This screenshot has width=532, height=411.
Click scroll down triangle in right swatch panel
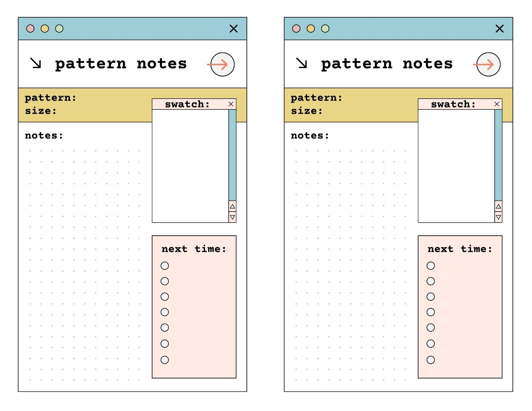pos(498,217)
